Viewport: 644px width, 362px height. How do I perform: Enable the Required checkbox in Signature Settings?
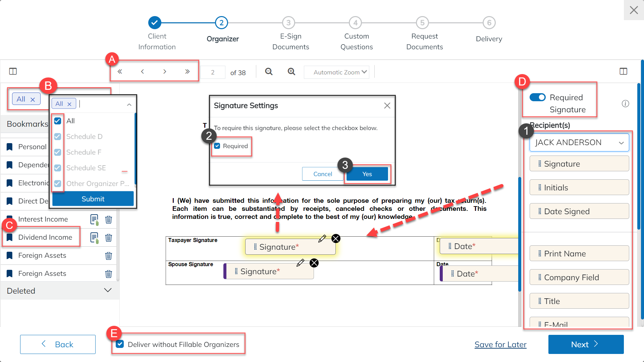pyautogui.click(x=217, y=145)
